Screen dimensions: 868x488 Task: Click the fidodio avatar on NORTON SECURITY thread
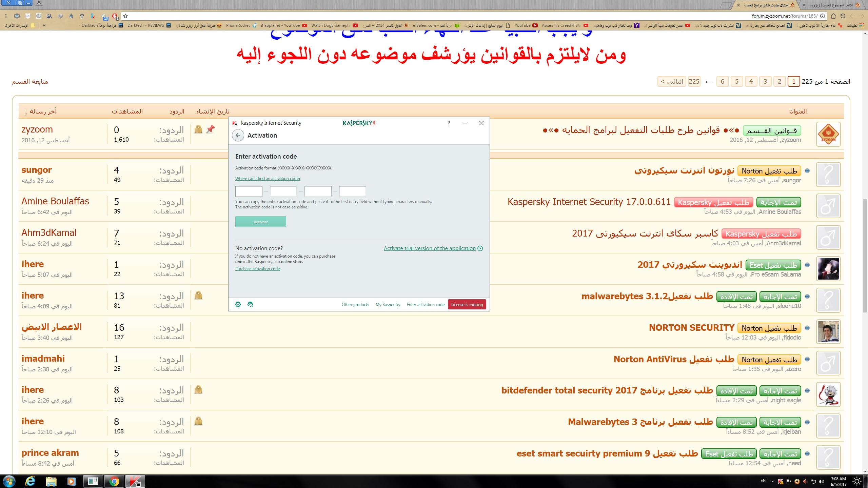click(x=828, y=332)
